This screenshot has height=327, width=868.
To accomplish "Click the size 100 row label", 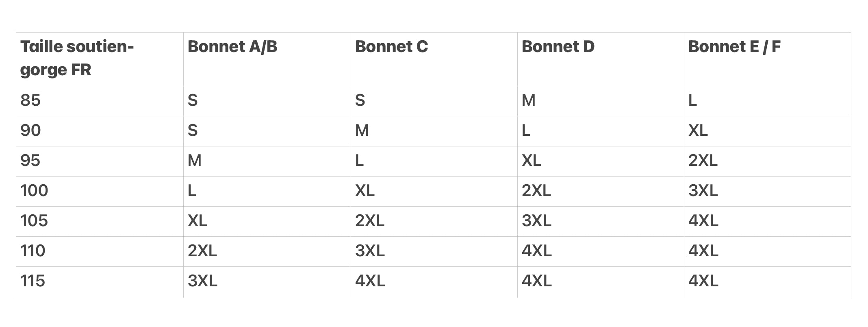I will tap(34, 191).
